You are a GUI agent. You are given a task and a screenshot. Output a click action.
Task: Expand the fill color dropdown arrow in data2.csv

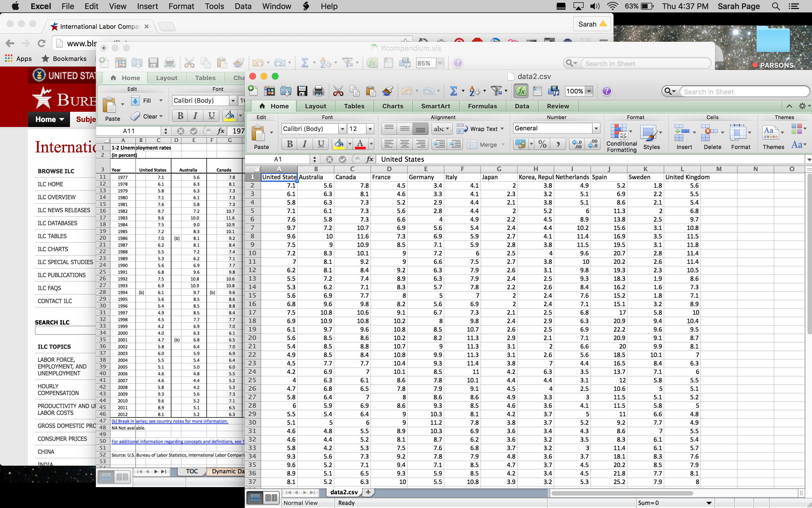[x=350, y=144]
